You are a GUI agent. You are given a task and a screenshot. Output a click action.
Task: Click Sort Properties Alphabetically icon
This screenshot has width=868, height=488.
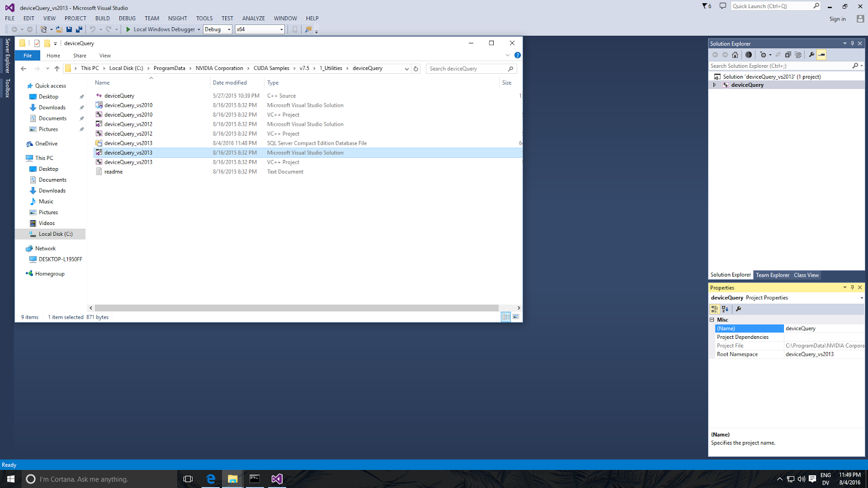click(725, 309)
